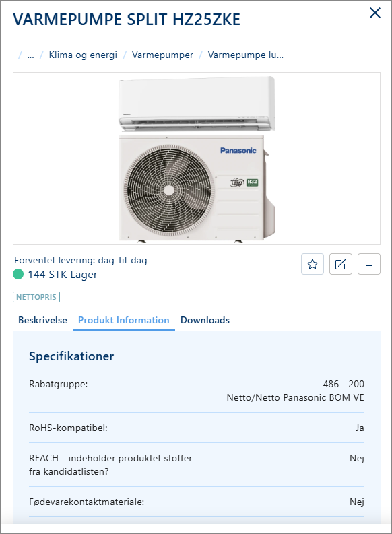Navigate to Varmepumper breadcrumb link
This screenshot has height=534, width=392.
click(162, 55)
